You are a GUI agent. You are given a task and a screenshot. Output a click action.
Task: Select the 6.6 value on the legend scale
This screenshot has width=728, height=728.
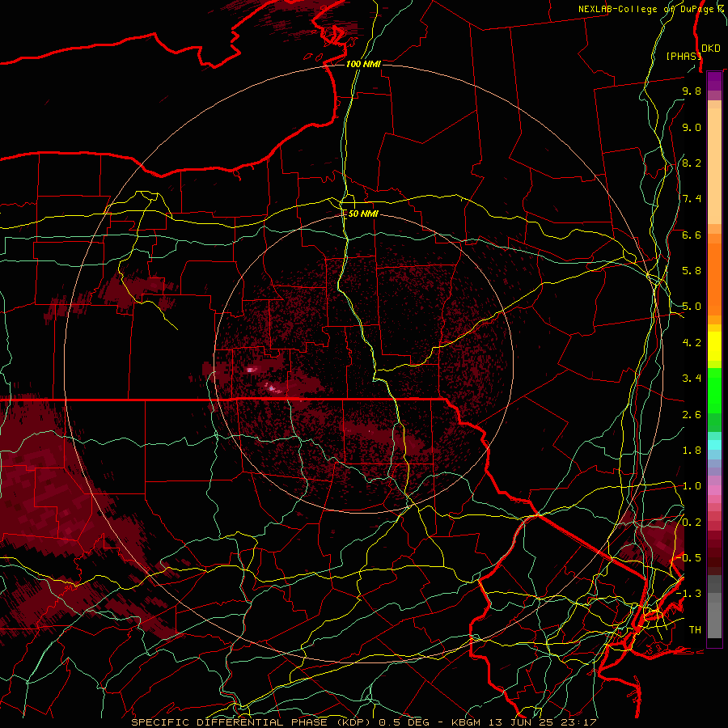(692, 235)
